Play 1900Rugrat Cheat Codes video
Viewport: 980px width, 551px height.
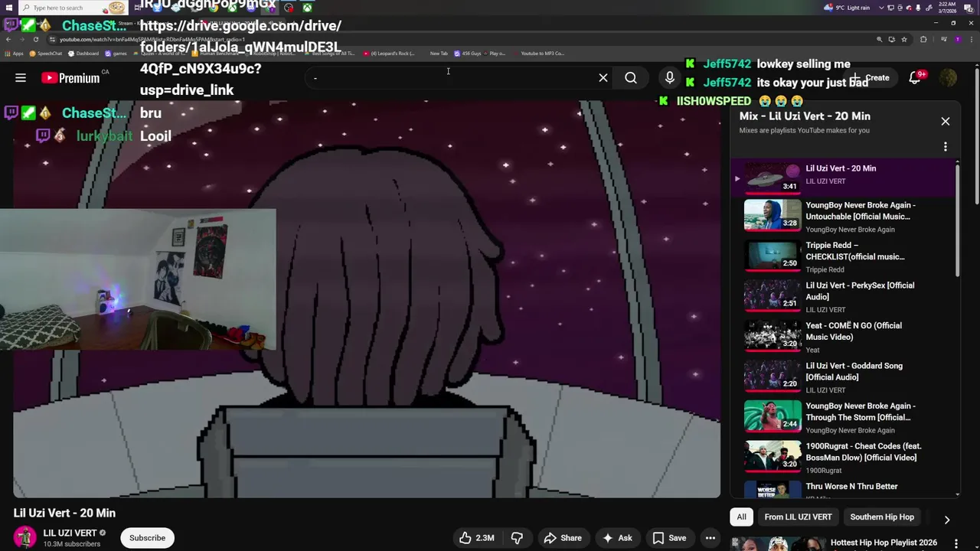(842, 458)
